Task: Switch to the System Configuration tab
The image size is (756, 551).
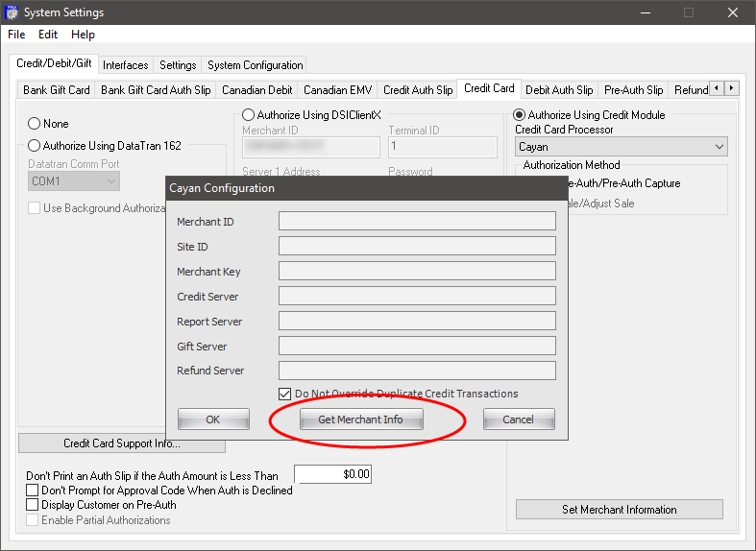Action: tap(256, 65)
